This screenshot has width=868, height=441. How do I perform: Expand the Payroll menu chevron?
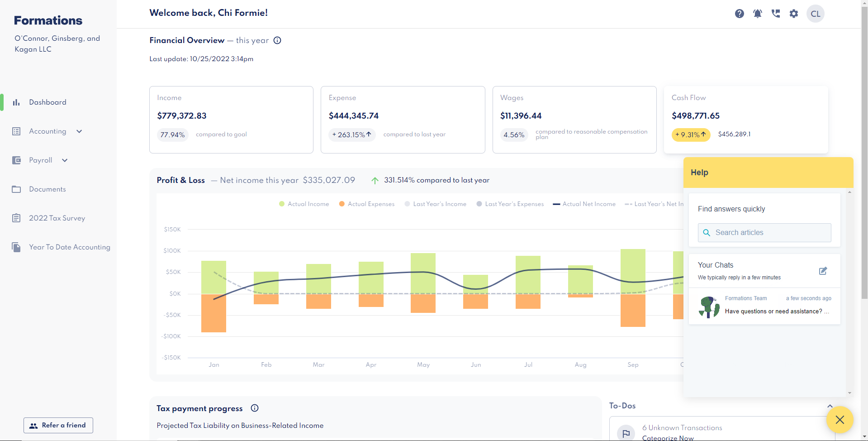click(x=65, y=160)
